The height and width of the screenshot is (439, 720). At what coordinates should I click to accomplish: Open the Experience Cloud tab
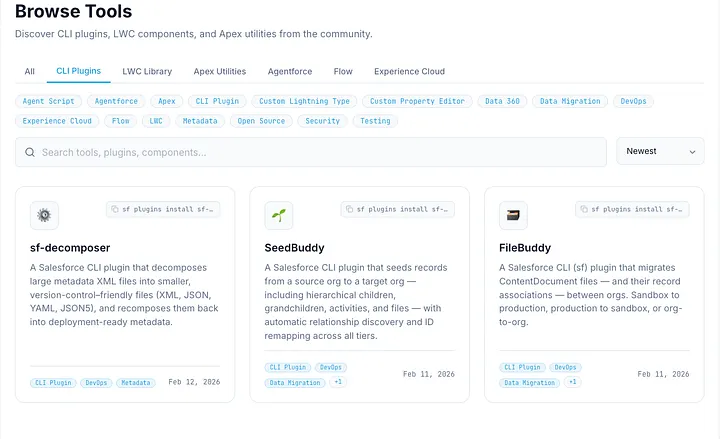click(409, 72)
